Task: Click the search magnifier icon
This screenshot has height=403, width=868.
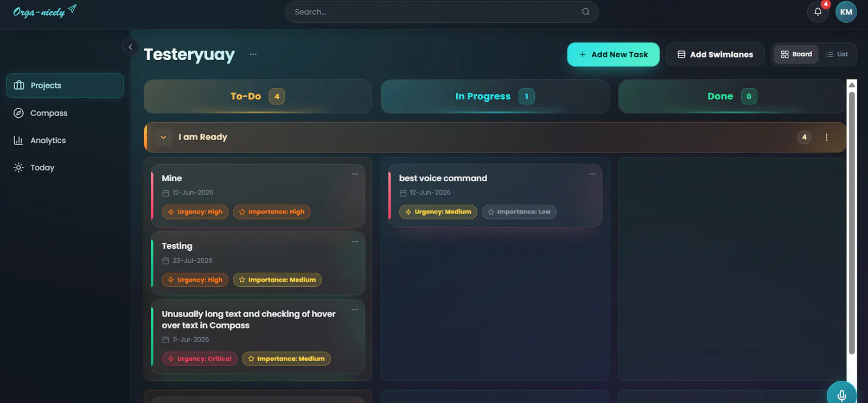Action: pos(586,12)
